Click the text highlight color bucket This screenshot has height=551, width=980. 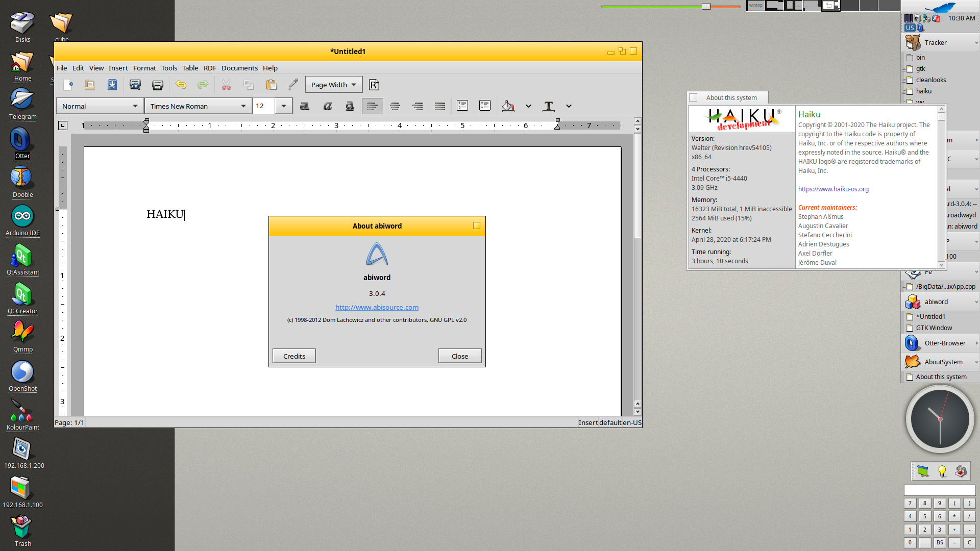pyautogui.click(x=508, y=106)
